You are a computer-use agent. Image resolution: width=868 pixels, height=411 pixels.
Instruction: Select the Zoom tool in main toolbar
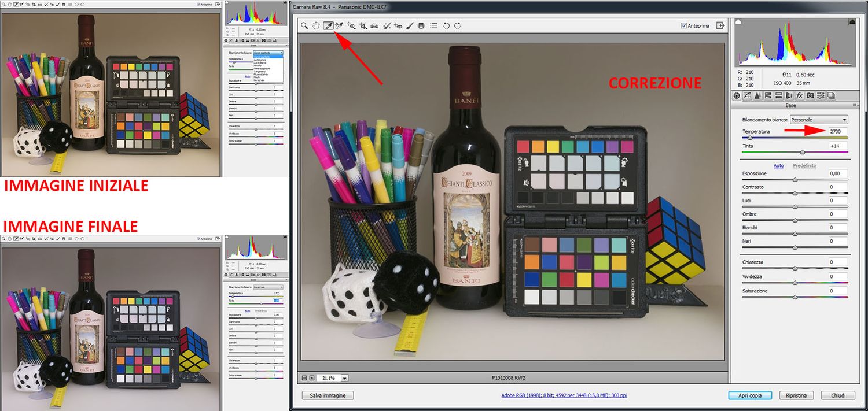[x=304, y=25]
